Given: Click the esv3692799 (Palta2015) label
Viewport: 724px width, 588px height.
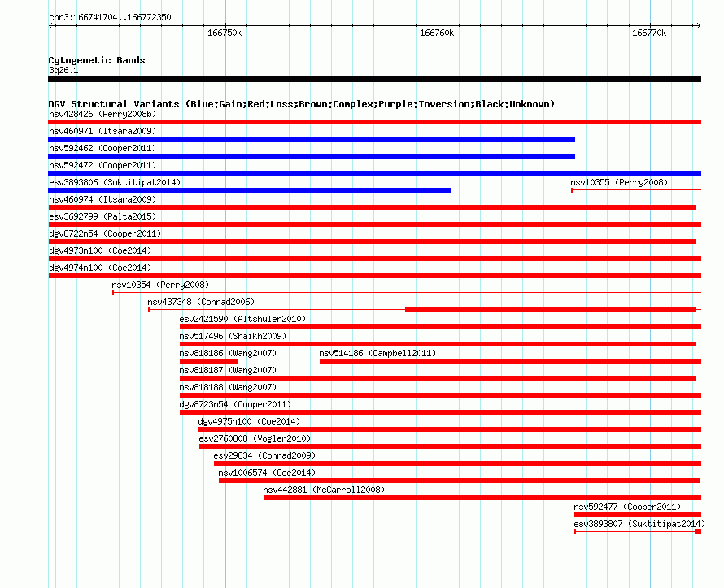Looking at the screenshot, I should pos(102,216).
